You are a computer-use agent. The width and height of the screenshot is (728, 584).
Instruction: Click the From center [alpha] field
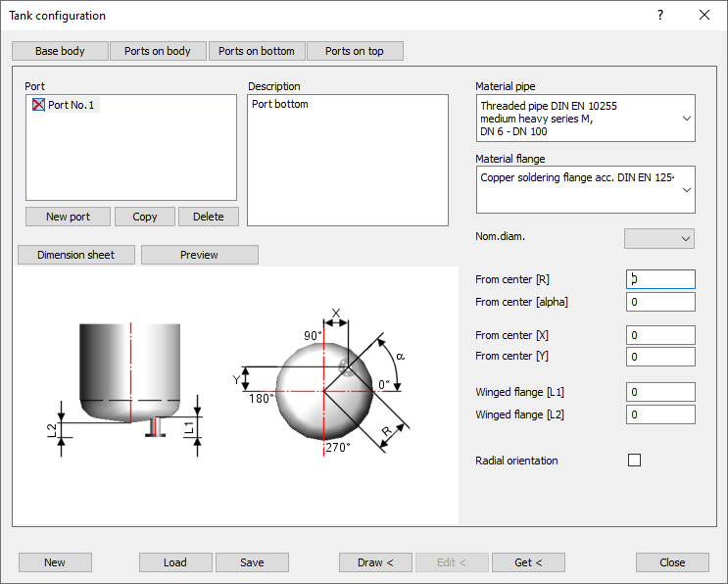(x=660, y=302)
